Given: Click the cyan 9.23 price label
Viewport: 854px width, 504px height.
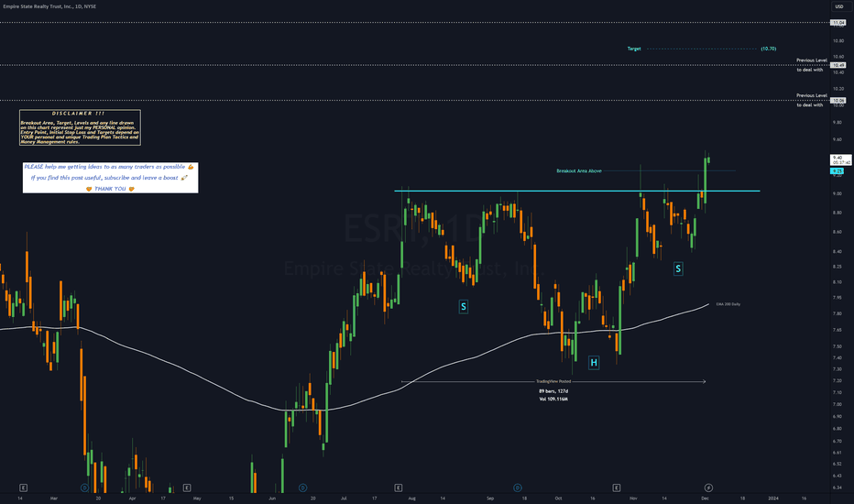Looking at the screenshot, I should pyautogui.click(x=838, y=171).
